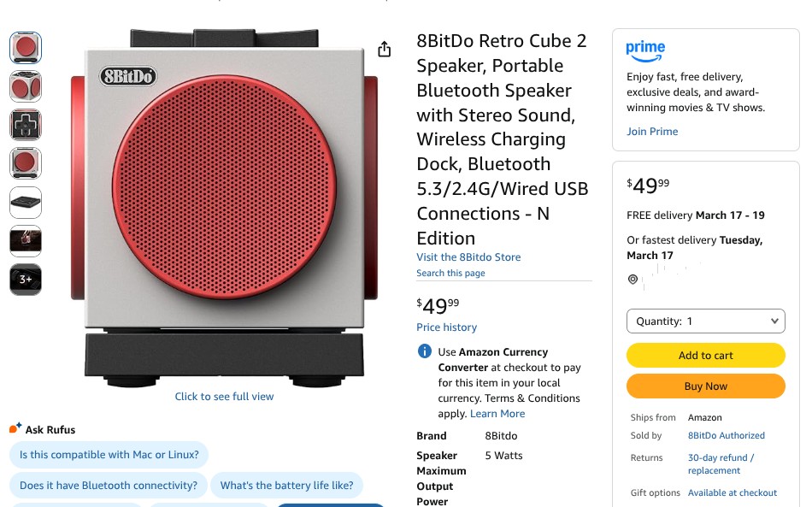Screen dimensions: 812x507
Task: Open the Visit the 8Bitdo Store link
Action: [468, 256]
